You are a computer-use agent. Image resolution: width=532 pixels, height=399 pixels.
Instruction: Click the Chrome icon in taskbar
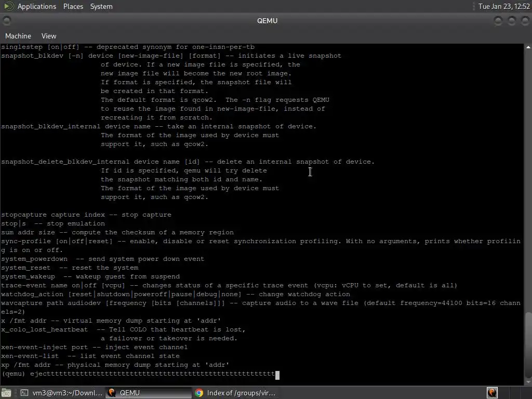[199, 393]
